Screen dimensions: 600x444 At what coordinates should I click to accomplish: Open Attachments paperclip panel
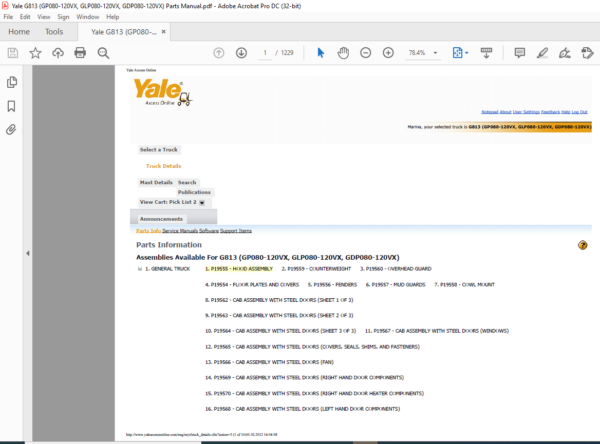(x=11, y=130)
